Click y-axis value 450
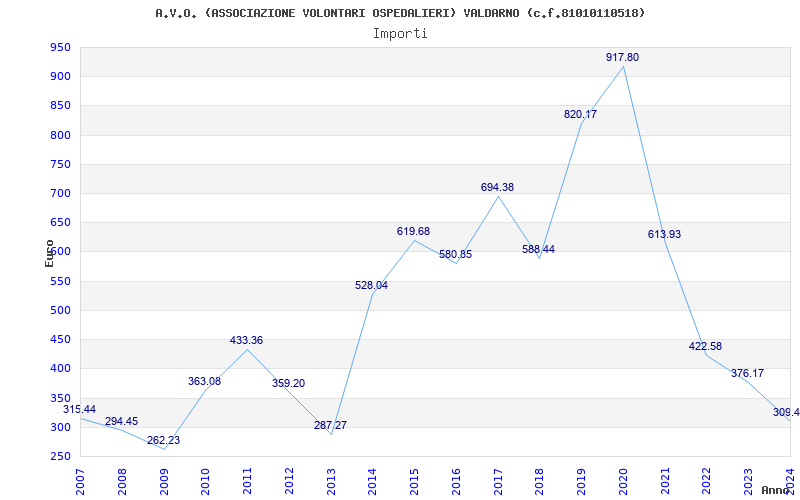The image size is (800, 500). [x=60, y=339]
